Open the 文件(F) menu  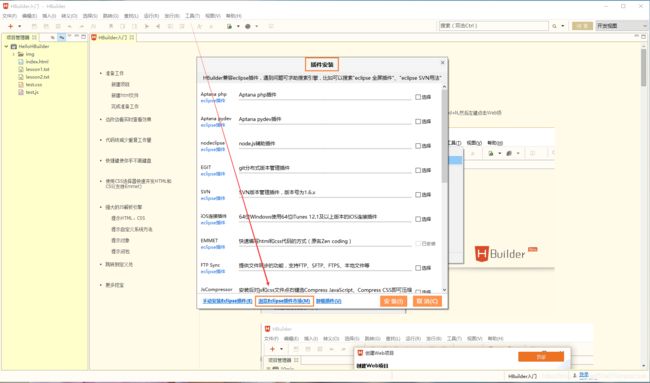point(10,16)
